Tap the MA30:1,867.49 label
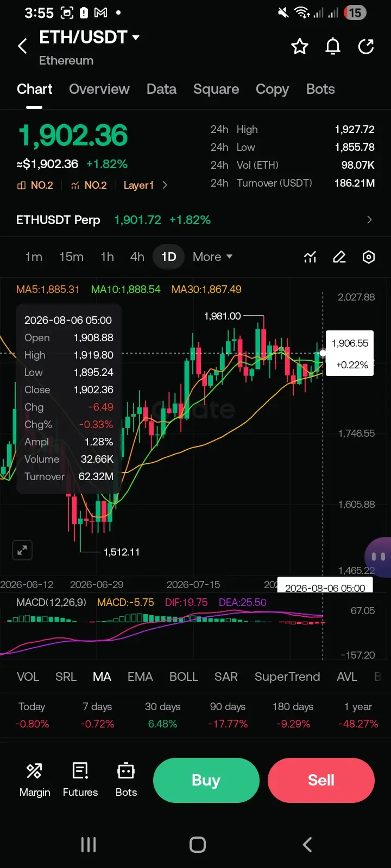 point(206,289)
